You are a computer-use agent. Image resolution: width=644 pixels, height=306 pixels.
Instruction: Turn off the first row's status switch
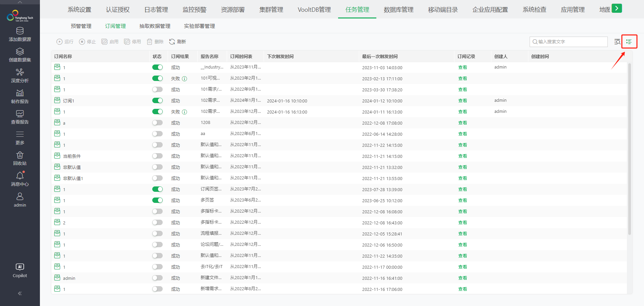157,67
